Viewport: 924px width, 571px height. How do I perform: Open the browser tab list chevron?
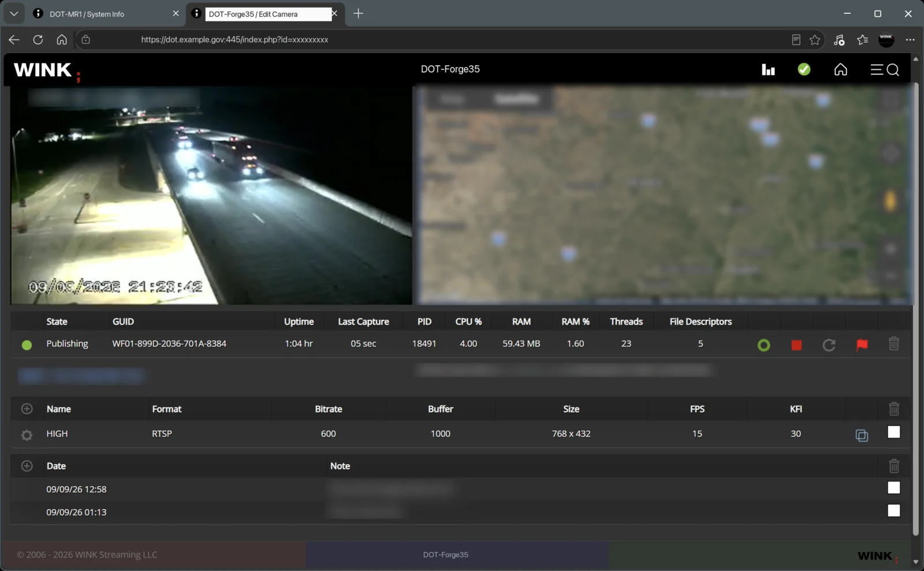[x=14, y=13]
